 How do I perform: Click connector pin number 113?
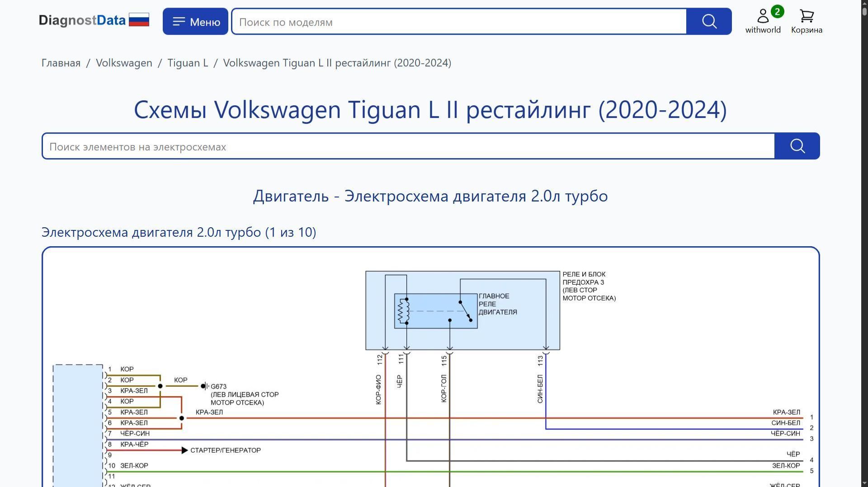tap(540, 361)
